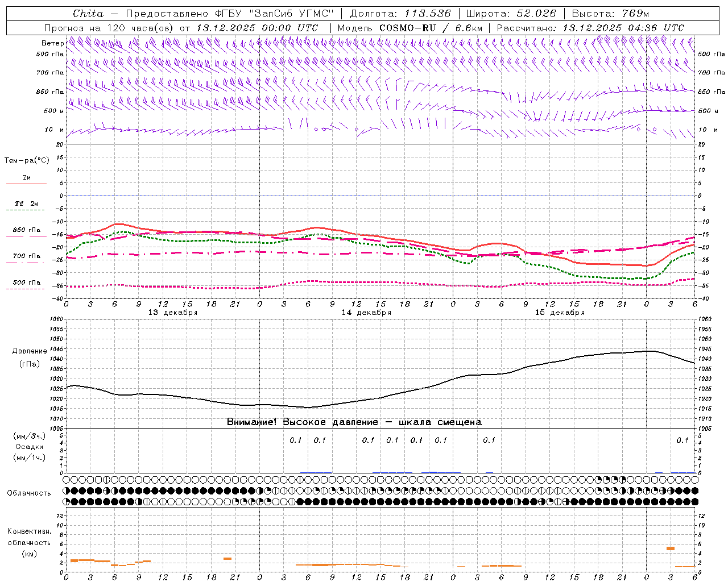Click the last 0.1 precipitation value at far right
This screenshot has height=582, width=728.
[x=682, y=440]
